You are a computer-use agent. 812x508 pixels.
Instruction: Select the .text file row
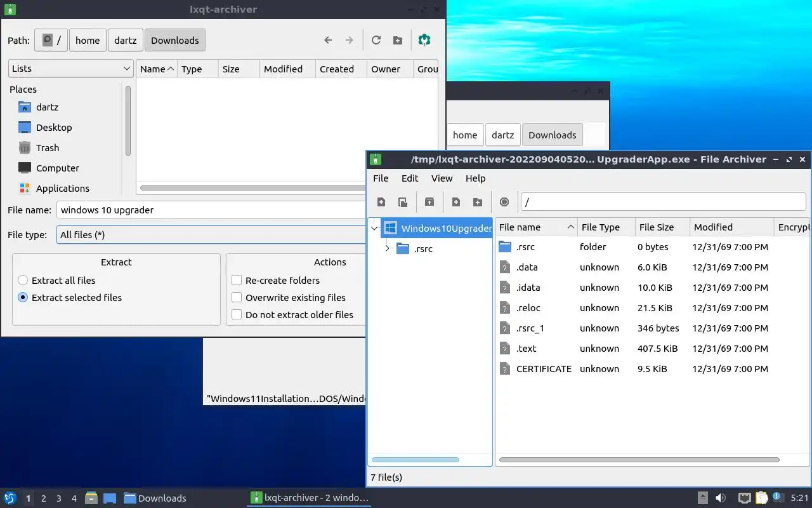point(653,349)
